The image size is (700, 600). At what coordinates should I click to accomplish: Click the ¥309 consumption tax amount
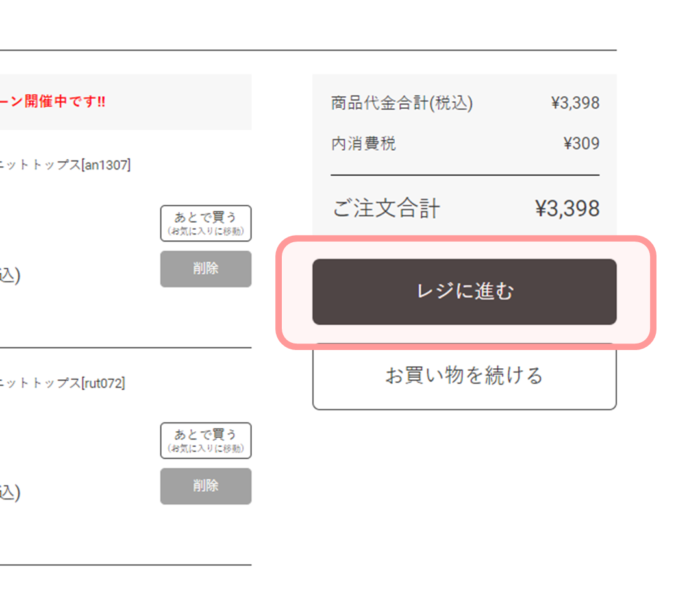click(x=581, y=144)
